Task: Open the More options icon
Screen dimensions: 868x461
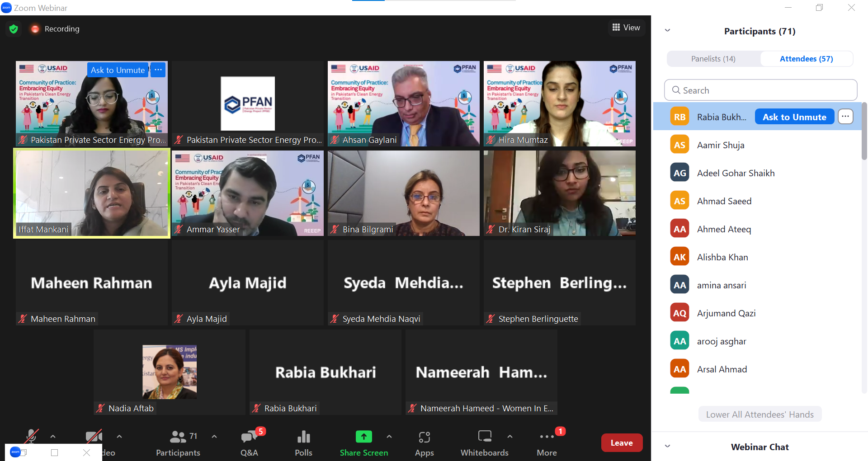Action: click(547, 437)
